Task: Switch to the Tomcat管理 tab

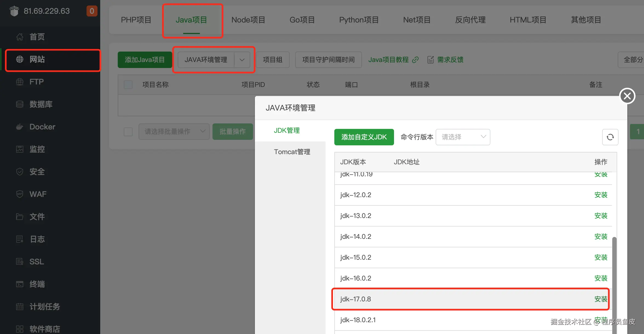Action: pyautogui.click(x=292, y=152)
